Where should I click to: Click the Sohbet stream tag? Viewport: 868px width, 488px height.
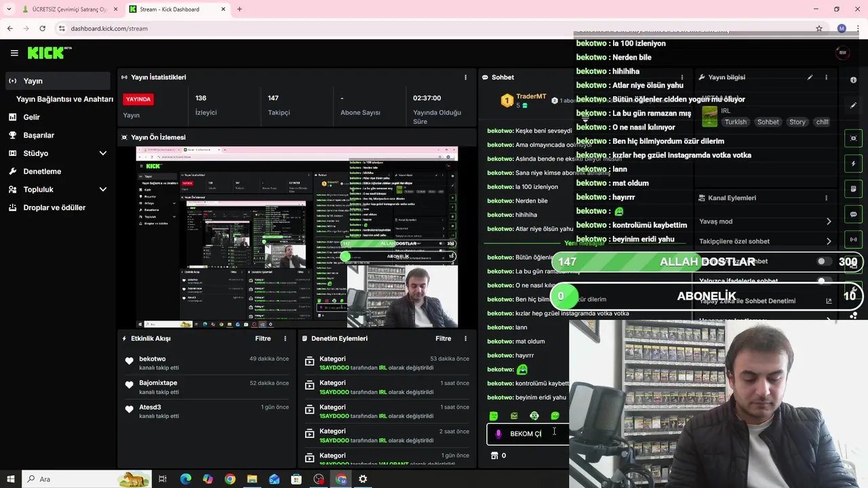pyautogui.click(x=768, y=122)
